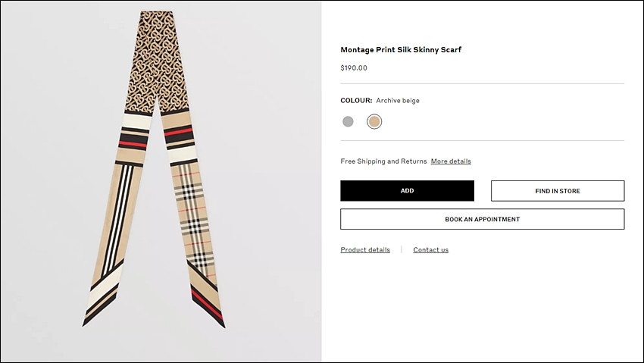644x363 pixels.
Task: Choose the Archive beige colour swatch
Action: [374, 121]
